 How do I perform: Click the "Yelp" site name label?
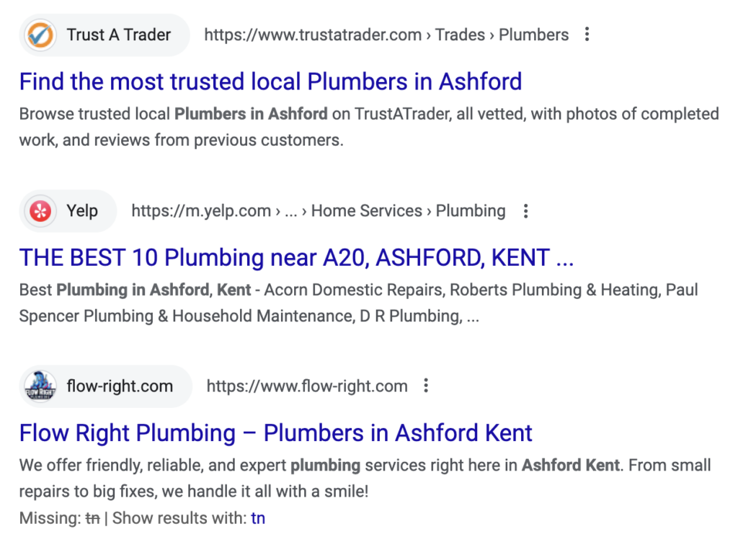click(x=82, y=211)
